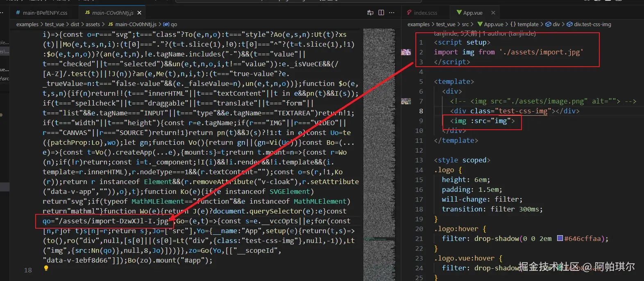Open the index.scss tab
The height and width of the screenshot is (281, 644).
point(425,13)
